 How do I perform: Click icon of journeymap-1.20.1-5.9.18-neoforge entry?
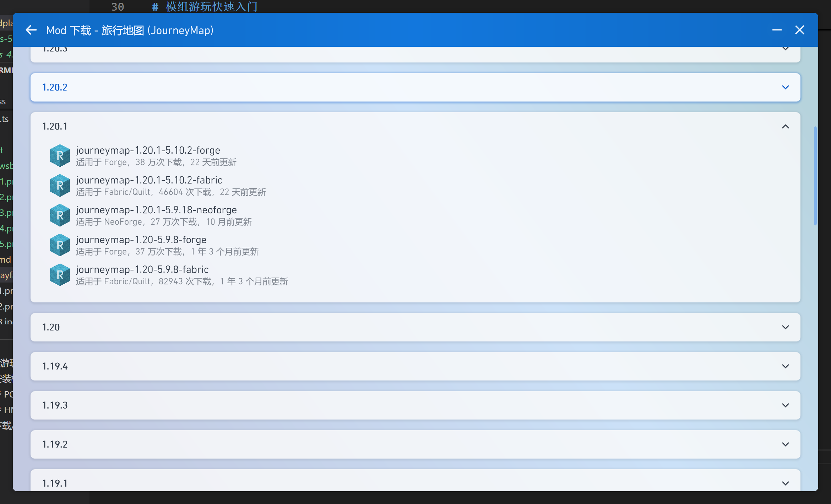pos(60,215)
